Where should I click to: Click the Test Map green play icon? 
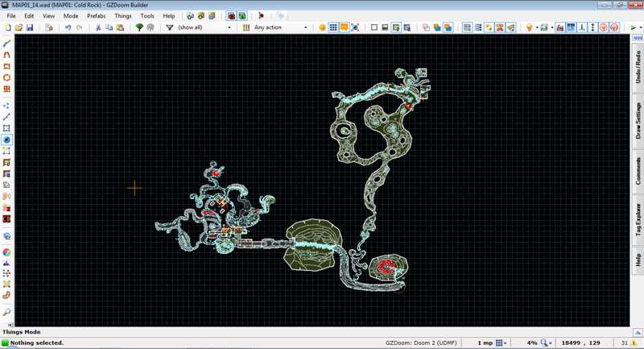pos(634,27)
